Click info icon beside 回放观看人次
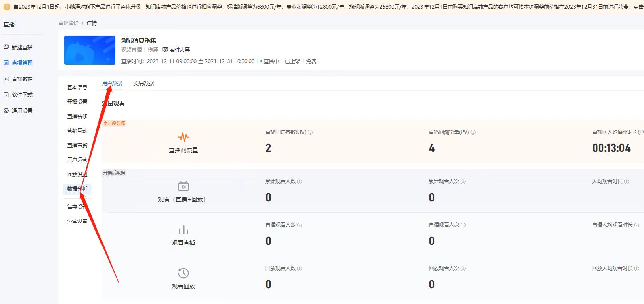Viewport: 644px width, 304px height. [463, 269]
